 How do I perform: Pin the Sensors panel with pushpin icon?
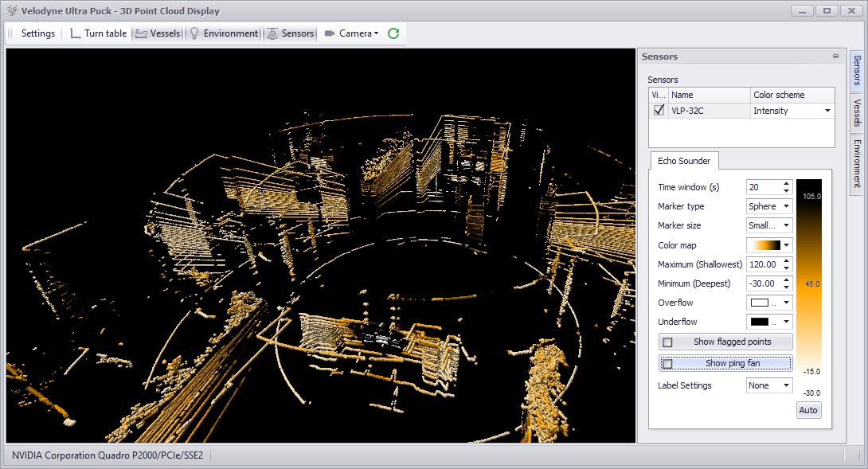tap(835, 57)
